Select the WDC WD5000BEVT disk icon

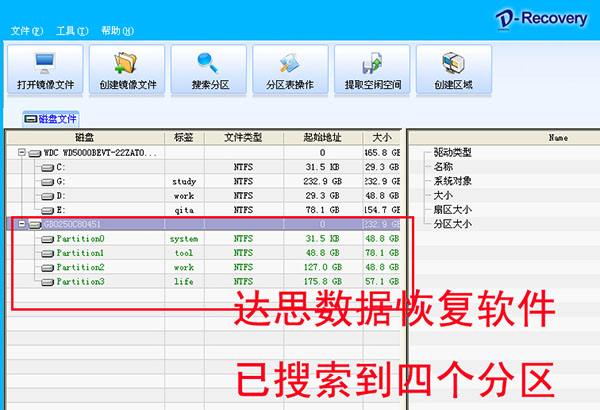coord(35,153)
